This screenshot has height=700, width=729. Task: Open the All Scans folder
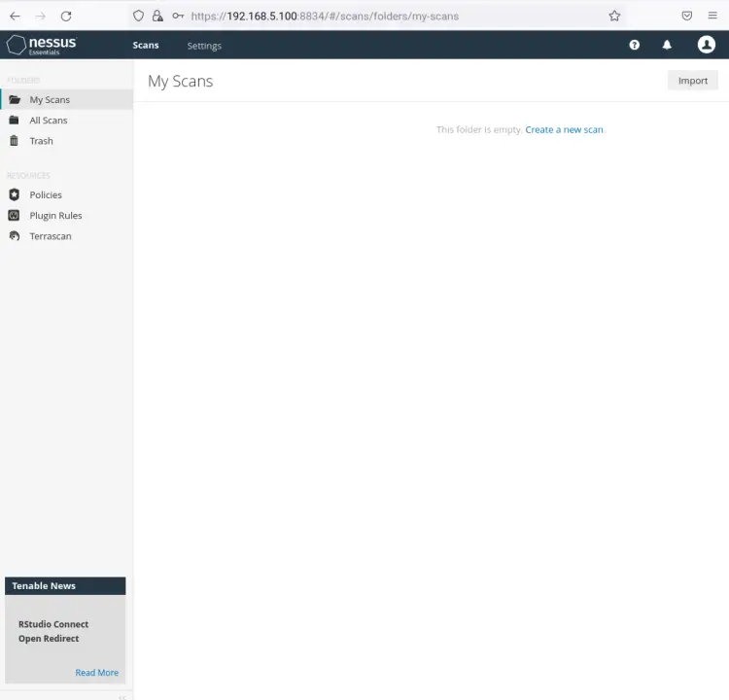[x=49, y=121]
